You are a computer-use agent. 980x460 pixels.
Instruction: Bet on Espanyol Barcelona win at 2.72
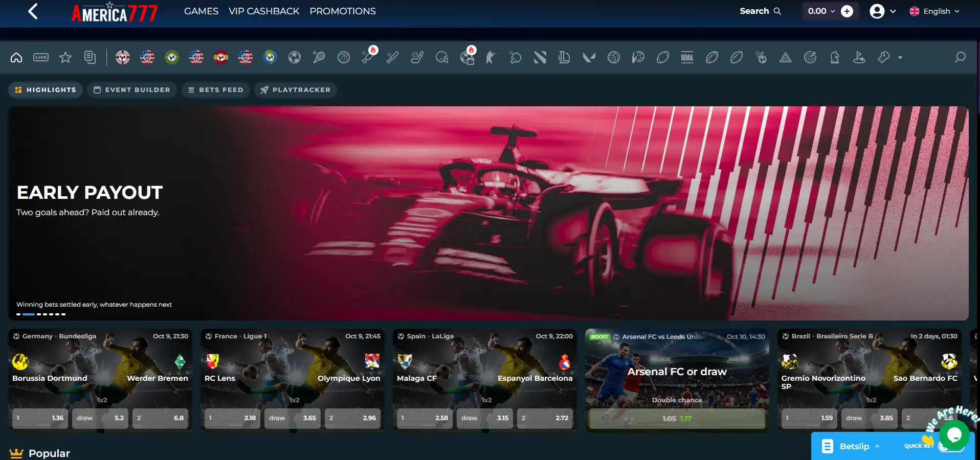coord(545,418)
